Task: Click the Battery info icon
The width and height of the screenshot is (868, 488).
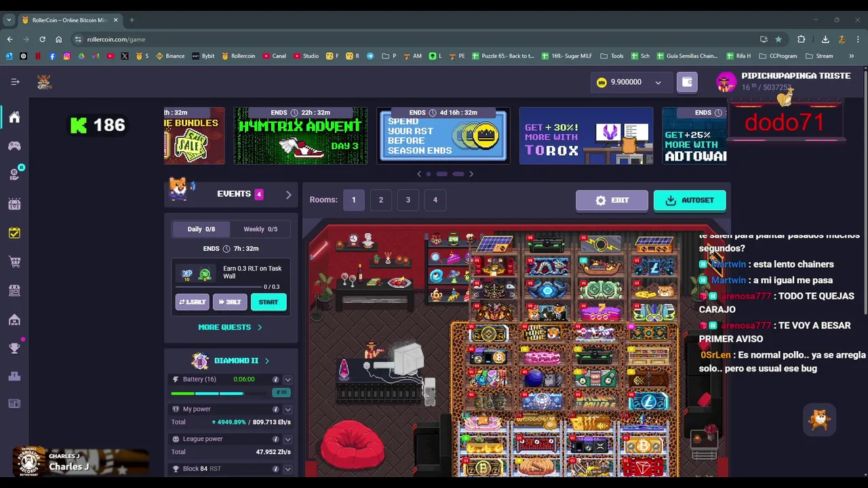Action: point(275,380)
